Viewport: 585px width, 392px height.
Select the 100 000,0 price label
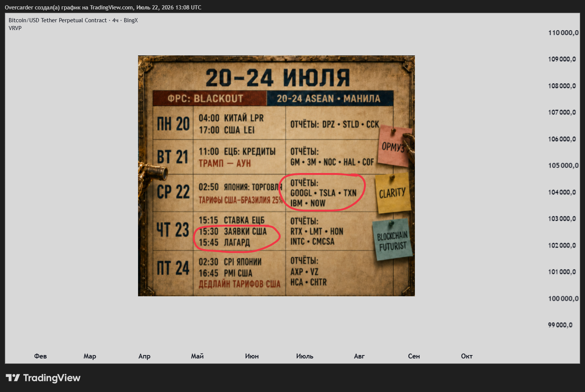pyautogui.click(x=563, y=299)
